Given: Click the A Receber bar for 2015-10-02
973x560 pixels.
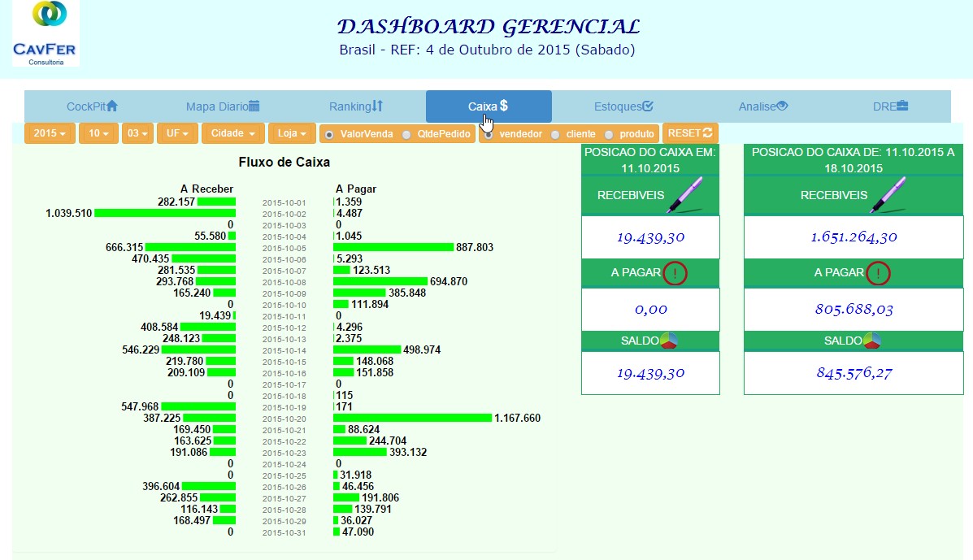Looking at the screenshot, I should pos(165,213).
